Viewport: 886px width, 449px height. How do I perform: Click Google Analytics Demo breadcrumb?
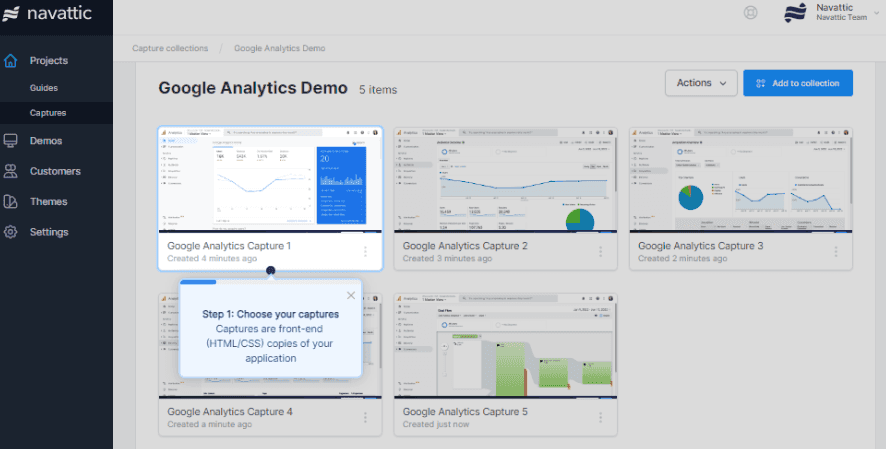pyautogui.click(x=280, y=48)
